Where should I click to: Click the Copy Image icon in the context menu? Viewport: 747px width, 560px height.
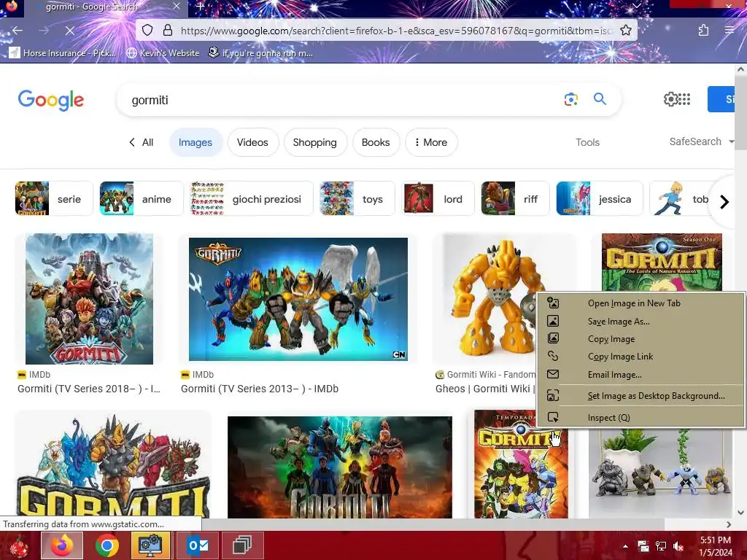(x=553, y=338)
